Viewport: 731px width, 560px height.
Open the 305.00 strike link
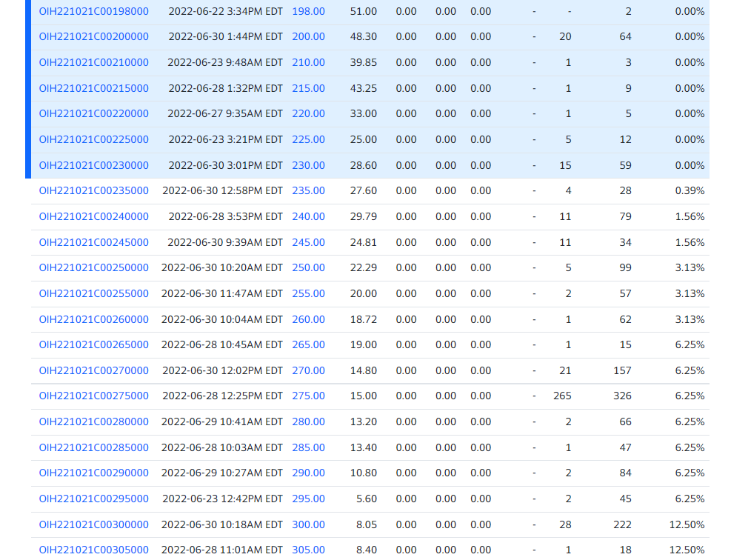(309, 550)
